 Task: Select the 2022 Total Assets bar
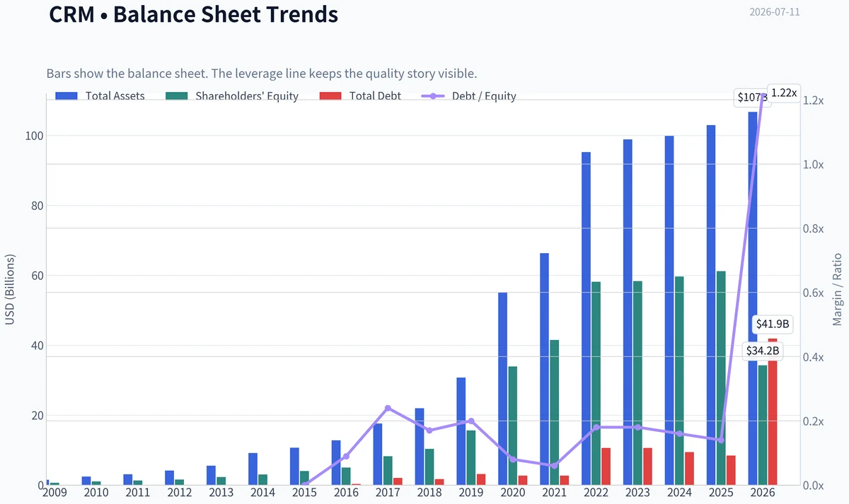click(x=586, y=319)
